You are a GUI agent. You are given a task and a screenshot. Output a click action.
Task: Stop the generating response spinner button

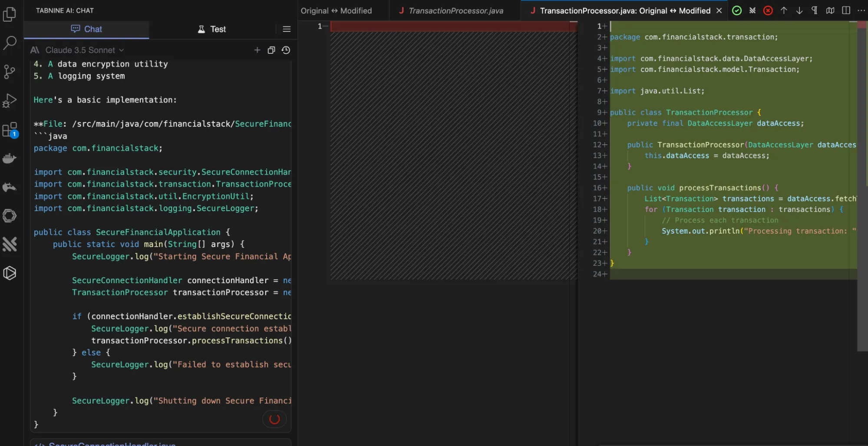tap(274, 419)
